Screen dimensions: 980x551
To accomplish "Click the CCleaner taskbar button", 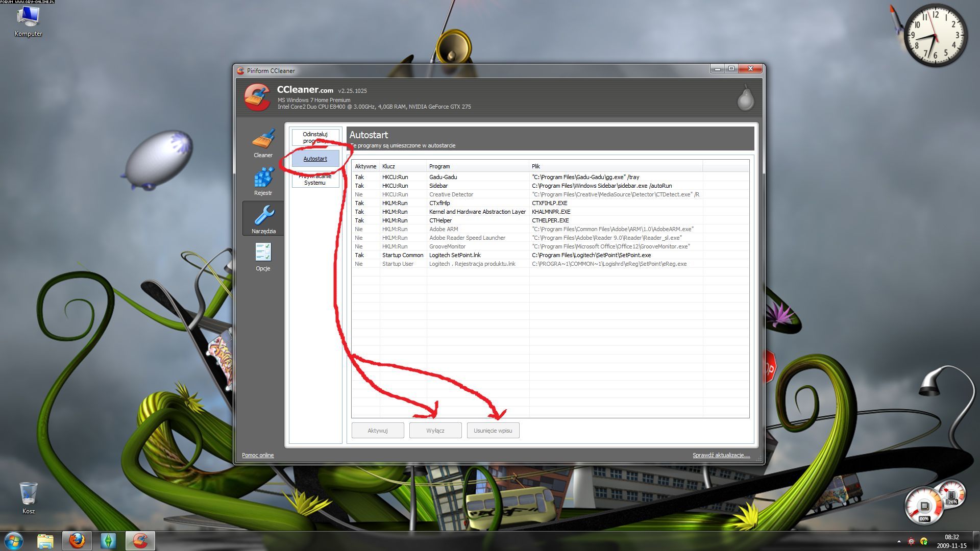I will [x=140, y=541].
